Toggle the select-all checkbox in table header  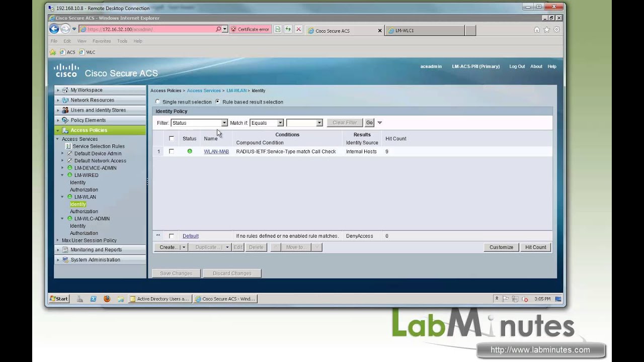pyautogui.click(x=172, y=138)
